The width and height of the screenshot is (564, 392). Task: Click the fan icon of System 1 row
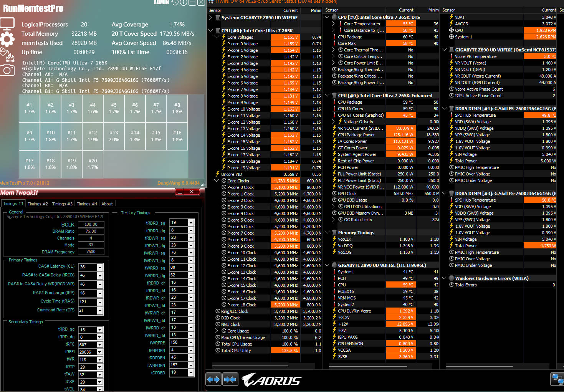click(x=452, y=37)
